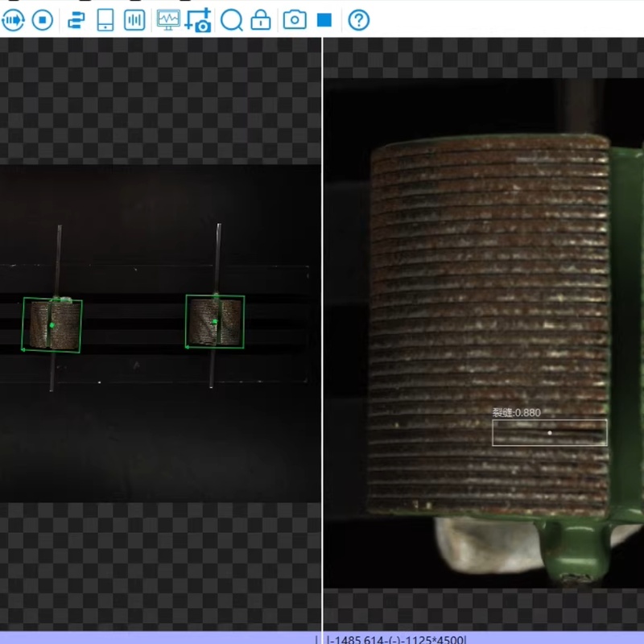
Task: Click the 裂缝:0.880 defect label
Action: [516, 413]
